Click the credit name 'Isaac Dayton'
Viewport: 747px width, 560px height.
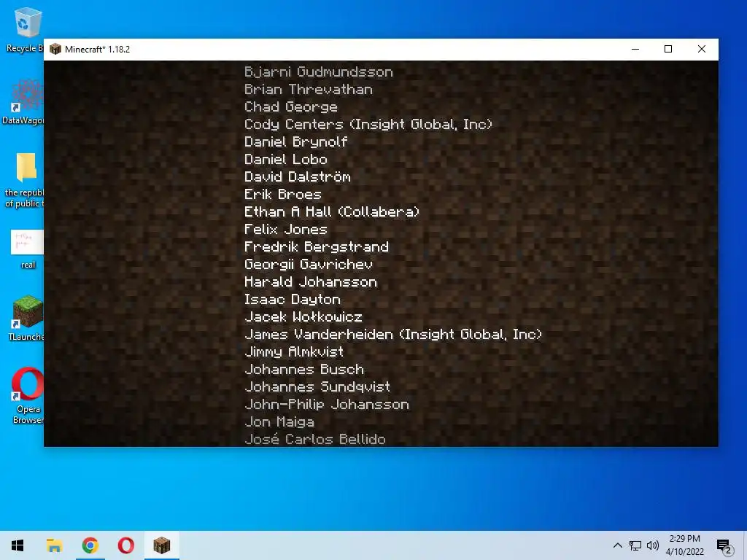coord(292,300)
